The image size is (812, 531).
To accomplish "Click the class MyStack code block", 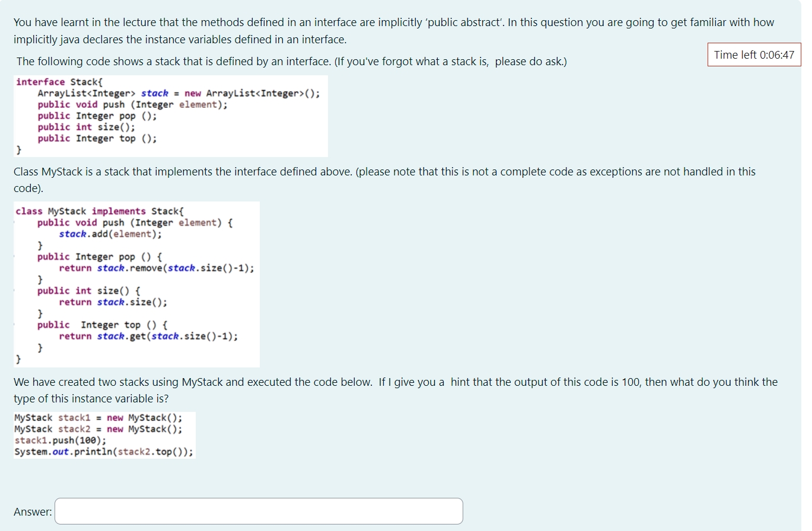I will click(x=135, y=283).
